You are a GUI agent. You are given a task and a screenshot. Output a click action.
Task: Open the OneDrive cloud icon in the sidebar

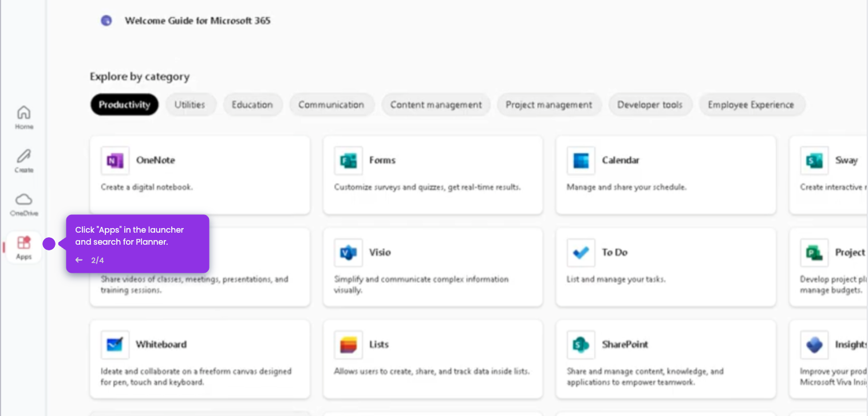click(23, 199)
